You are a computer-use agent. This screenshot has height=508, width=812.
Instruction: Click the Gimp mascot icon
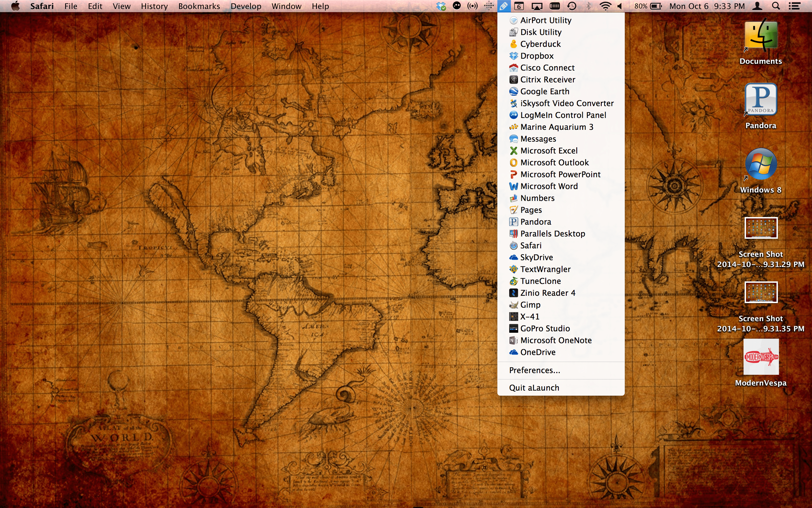[513, 305]
